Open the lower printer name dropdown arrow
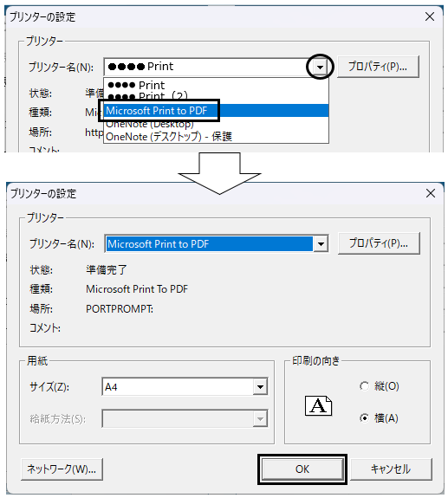448x498 pixels. click(x=321, y=244)
